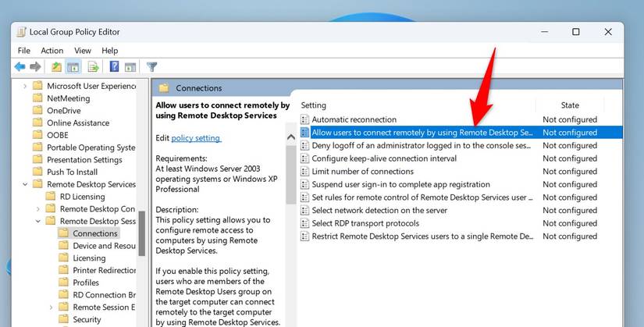
Task: Open the Help menu
Action: pos(109,51)
